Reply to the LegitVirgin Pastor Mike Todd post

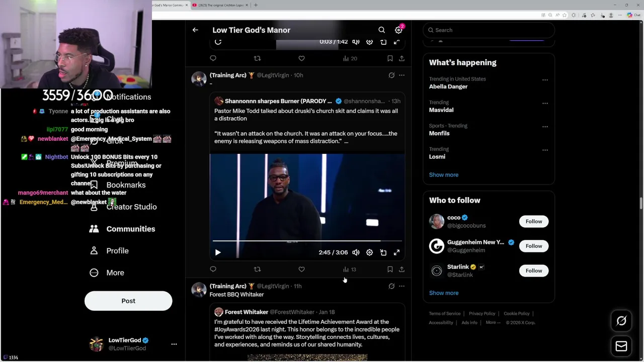pos(213,269)
